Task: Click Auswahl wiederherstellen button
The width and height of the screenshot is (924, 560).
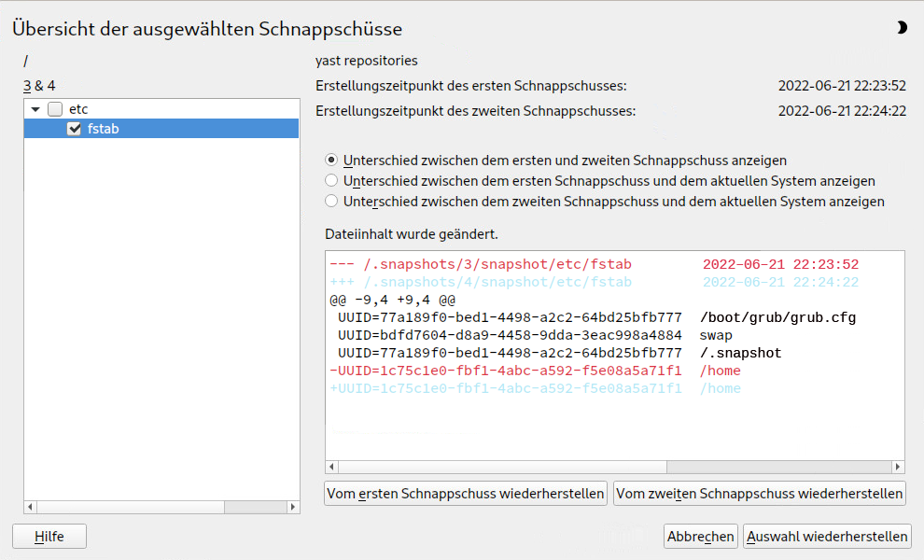Action: click(827, 537)
